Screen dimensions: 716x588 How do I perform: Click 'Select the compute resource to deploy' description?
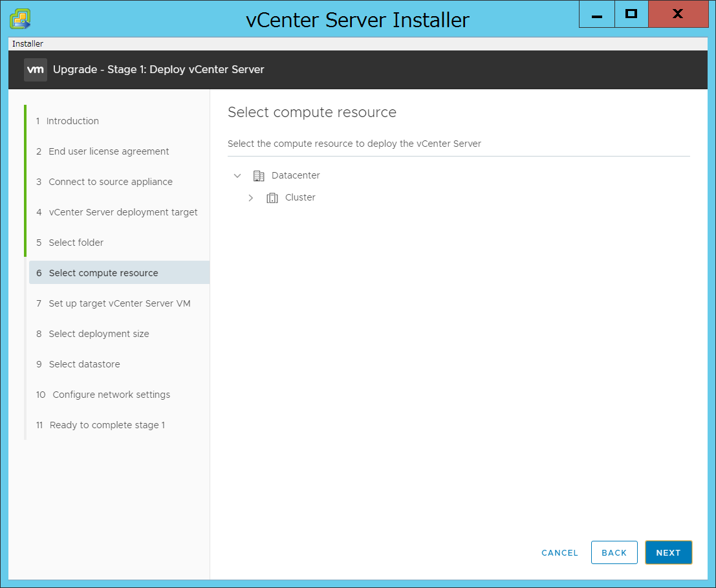[x=354, y=144]
